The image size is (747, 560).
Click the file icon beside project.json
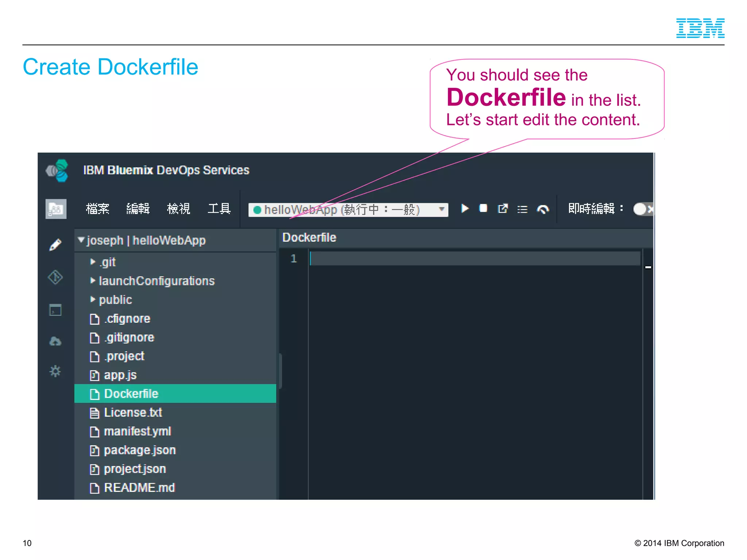(x=94, y=470)
